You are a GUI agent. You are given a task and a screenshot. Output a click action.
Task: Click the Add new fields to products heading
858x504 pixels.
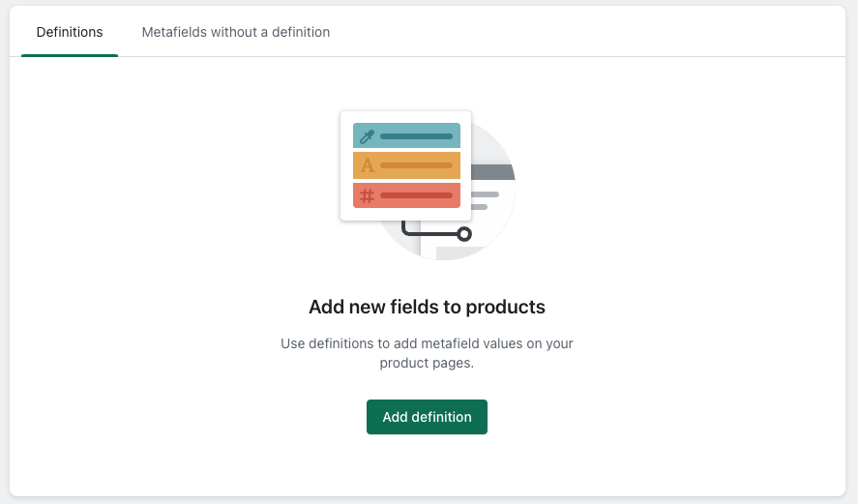[427, 307]
